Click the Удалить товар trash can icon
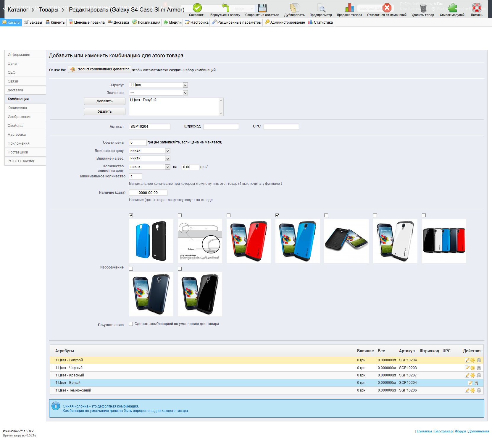 pyautogui.click(x=423, y=8)
